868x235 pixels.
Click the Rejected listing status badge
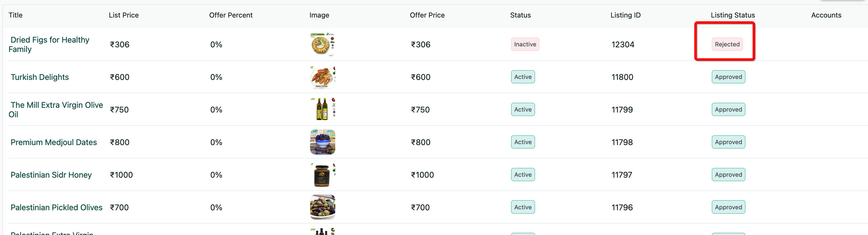tap(727, 44)
